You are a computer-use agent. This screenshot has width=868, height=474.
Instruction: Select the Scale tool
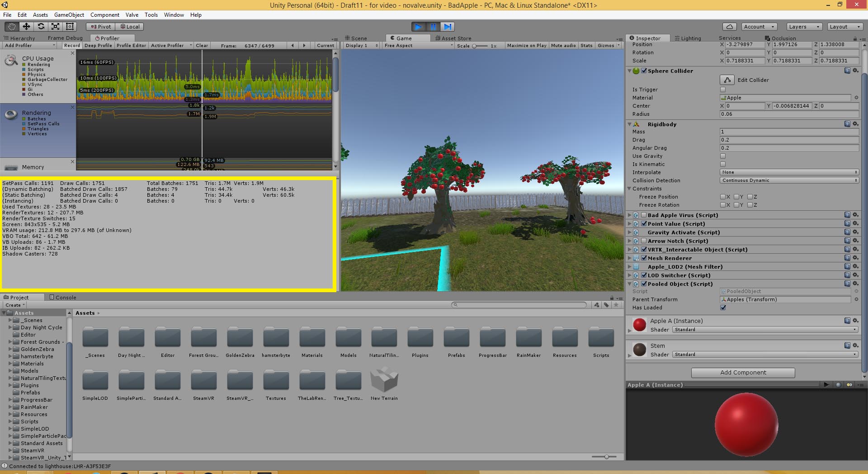pos(56,27)
